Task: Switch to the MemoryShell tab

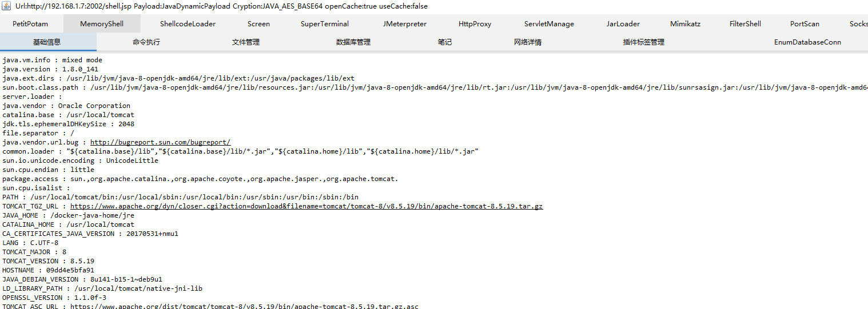Action: click(x=102, y=24)
